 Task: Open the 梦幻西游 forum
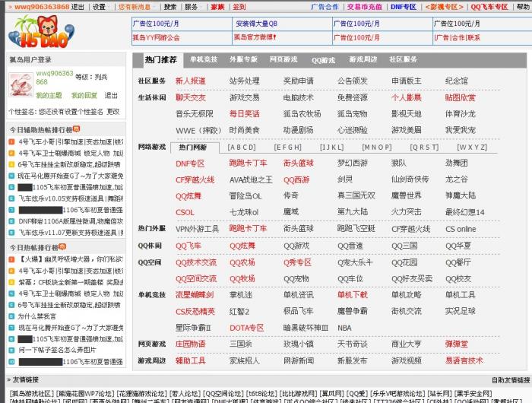coord(352,163)
